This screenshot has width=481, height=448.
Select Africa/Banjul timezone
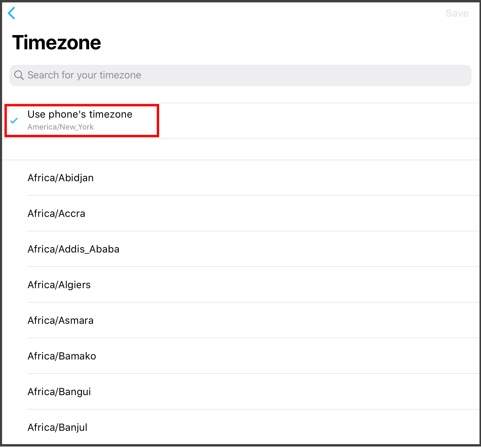pos(241,427)
